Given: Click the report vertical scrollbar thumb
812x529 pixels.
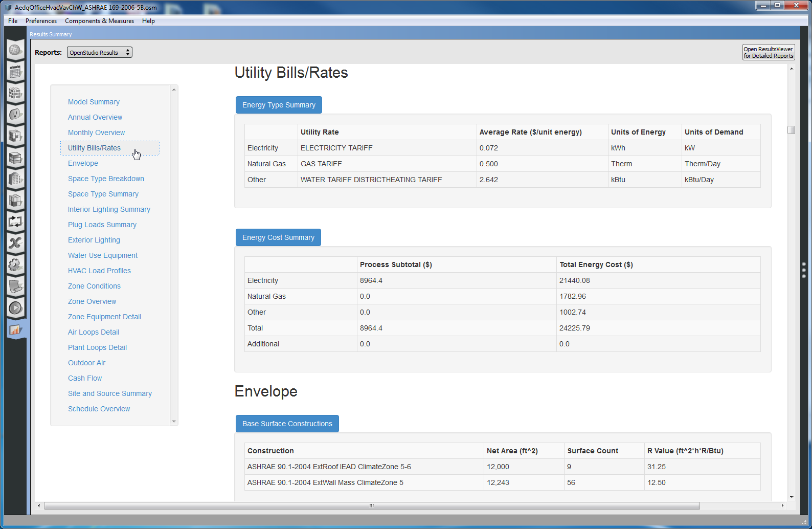Looking at the screenshot, I should 792,130.
